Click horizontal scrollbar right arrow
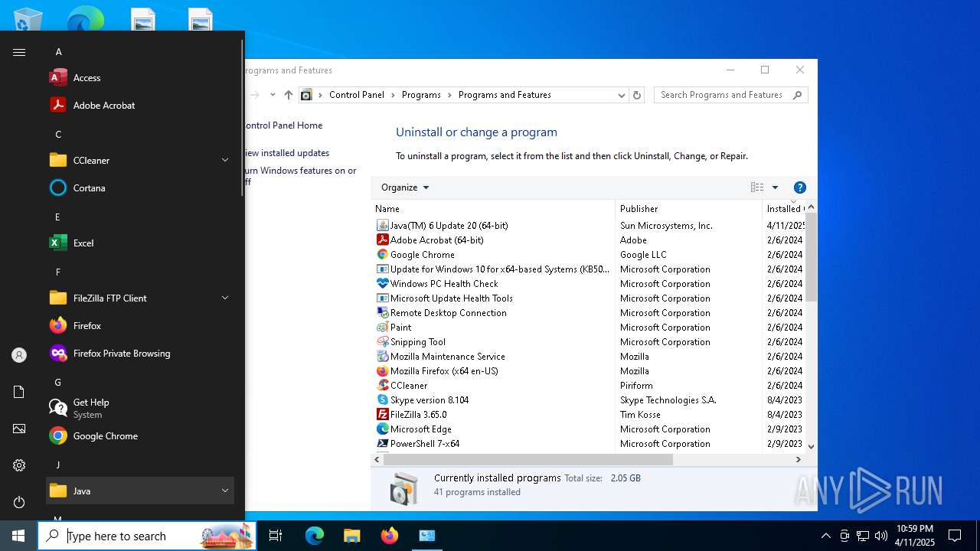This screenshot has height=551, width=980. 798,460
